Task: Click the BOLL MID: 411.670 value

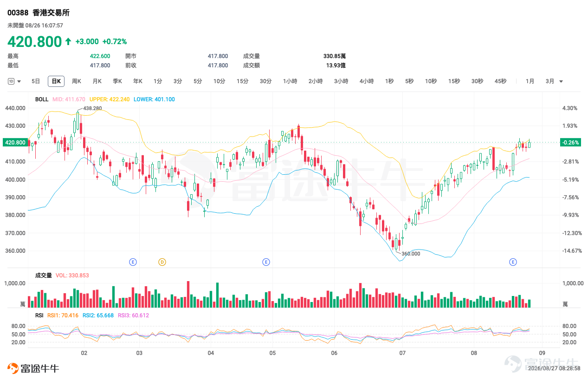Action: click(69, 99)
